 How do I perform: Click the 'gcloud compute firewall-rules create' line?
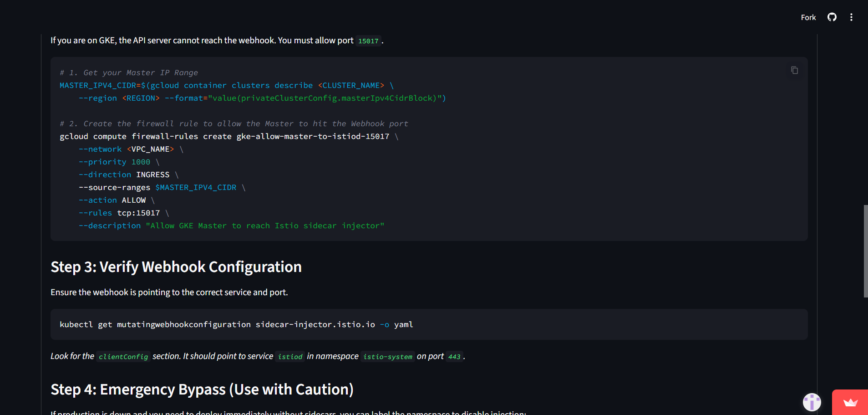[229, 137]
